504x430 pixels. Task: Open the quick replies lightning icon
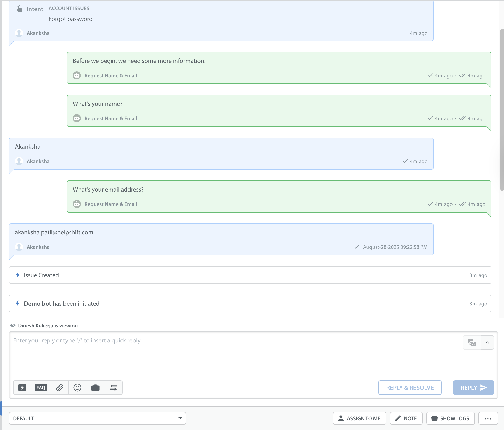(x=22, y=387)
